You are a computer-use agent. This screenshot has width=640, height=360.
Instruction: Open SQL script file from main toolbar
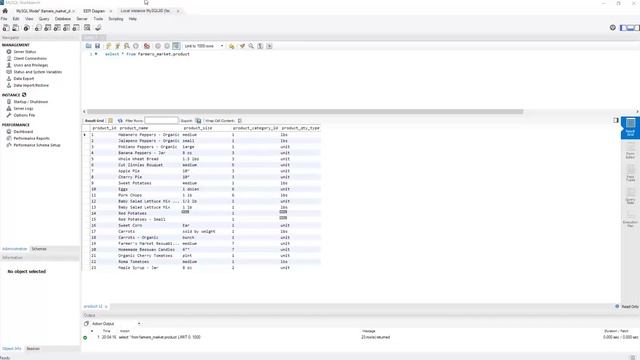click(x=16, y=28)
